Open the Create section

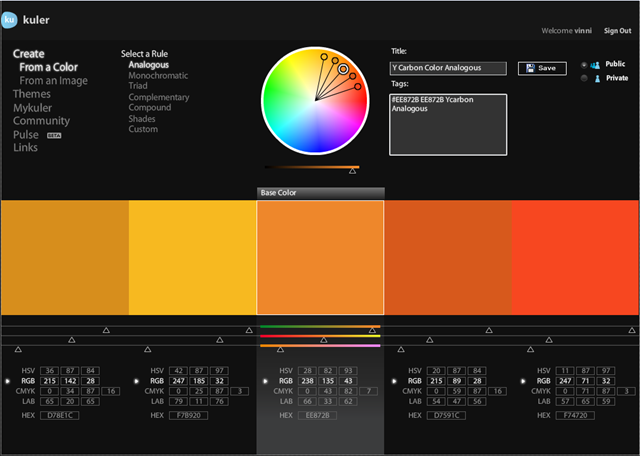(29, 53)
